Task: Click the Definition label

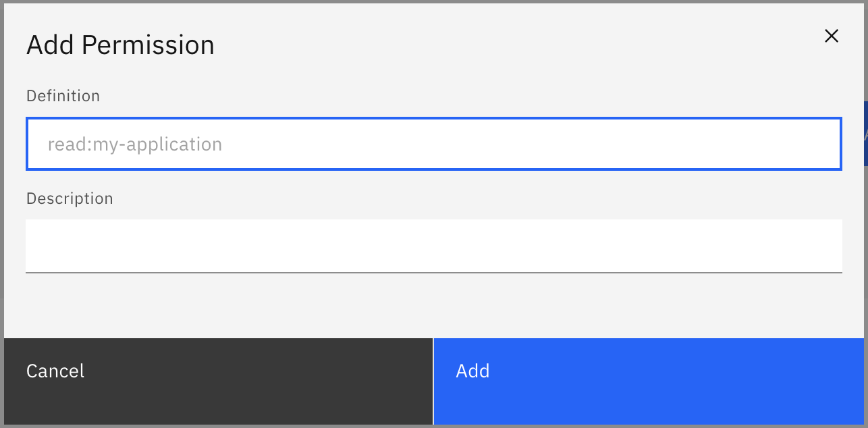Action: (x=63, y=95)
